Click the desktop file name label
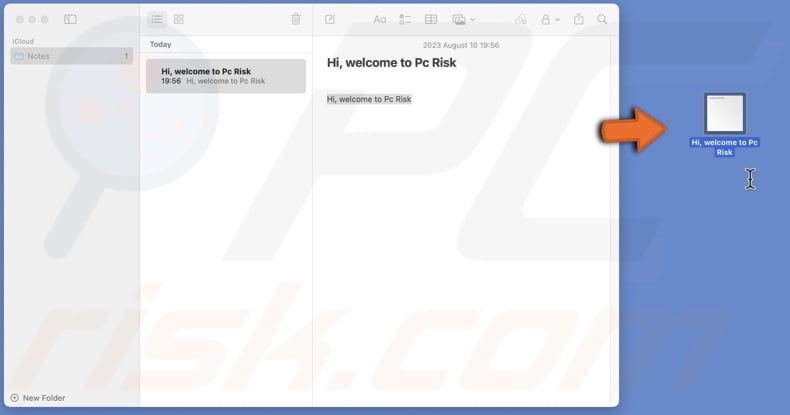Image resolution: width=790 pixels, height=415 pixels. [x=725, y=148]
